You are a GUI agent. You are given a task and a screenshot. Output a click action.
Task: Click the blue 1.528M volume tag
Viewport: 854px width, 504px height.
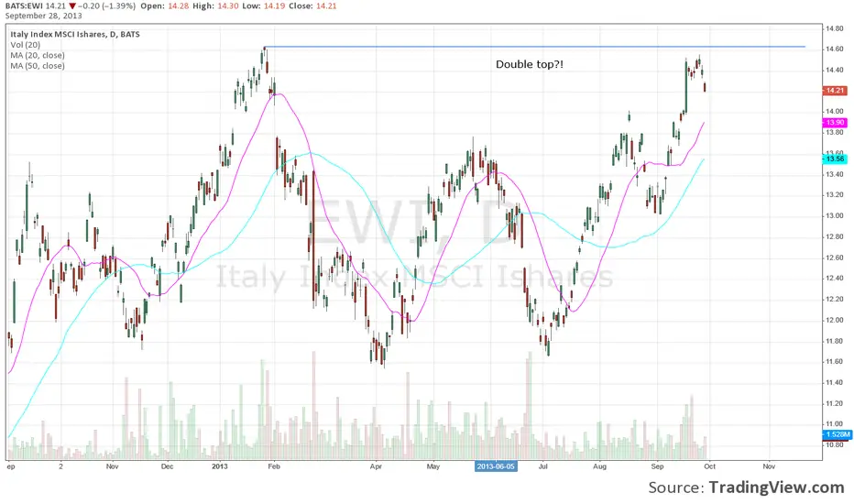click(x=837, y=434)
